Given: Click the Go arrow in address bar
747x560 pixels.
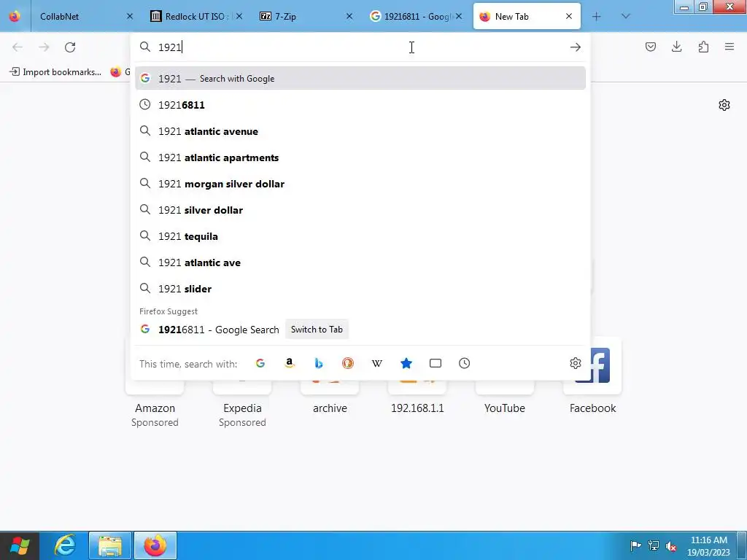Looking at the screenshot, I should pyautogui.click(x=576, y=47).
